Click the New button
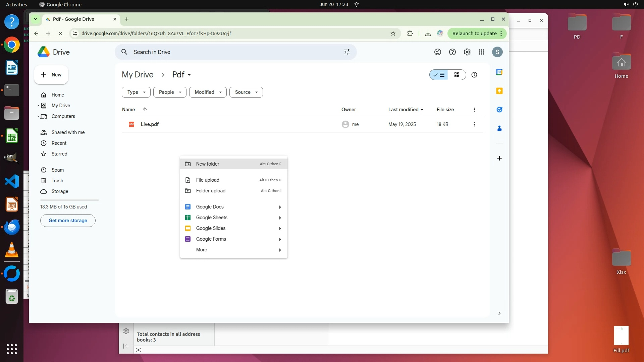The image size is (644, 362). pos(51,75)
